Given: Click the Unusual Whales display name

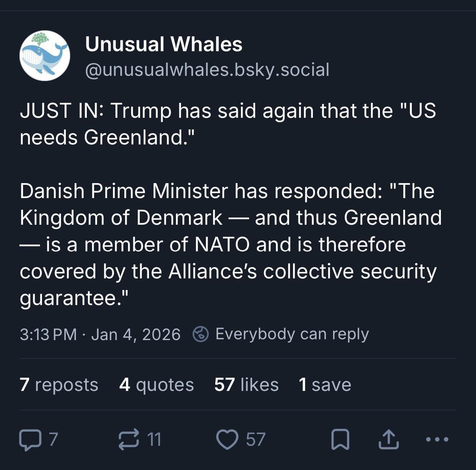Looking at the screenshot, I should point(164,44).
